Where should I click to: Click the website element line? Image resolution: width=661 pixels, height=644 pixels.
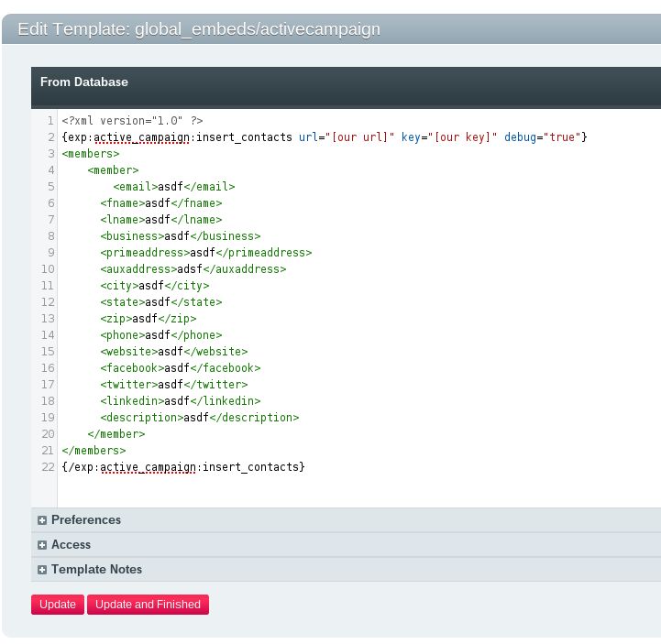pos(174,351)
